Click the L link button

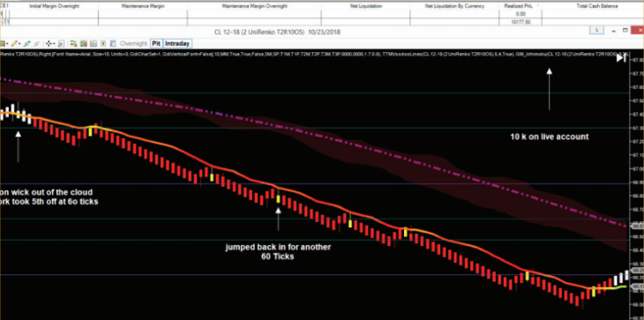point(596,30)
